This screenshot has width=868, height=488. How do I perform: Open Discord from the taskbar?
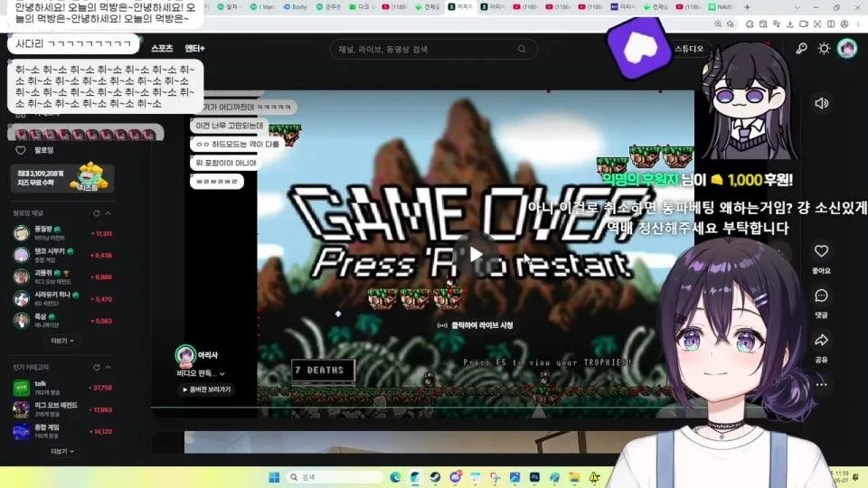(455, 477)
